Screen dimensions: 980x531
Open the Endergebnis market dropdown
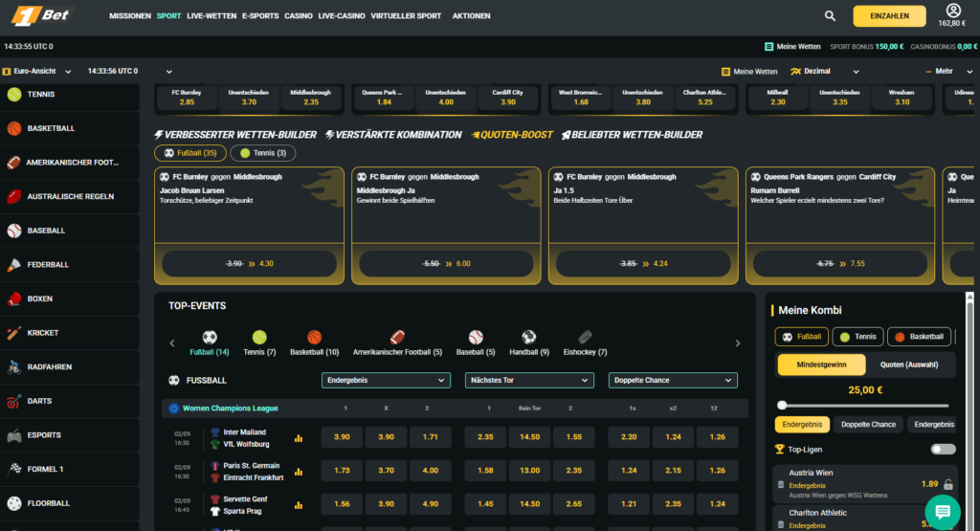point(386,381)
